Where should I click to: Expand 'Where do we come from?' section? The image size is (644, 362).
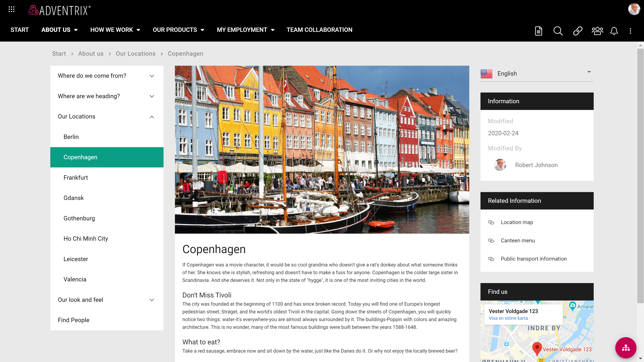[x=151, y=76]
